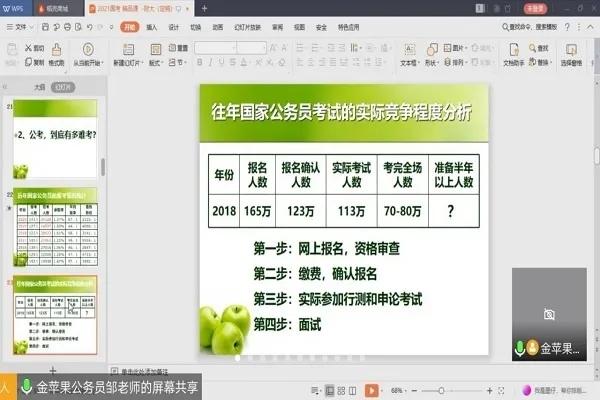Image resolution: width=600 pixels, height=400 pixels.
Task: Open the Design (设计) ribbon tab
Action: [x=174, y=27]
